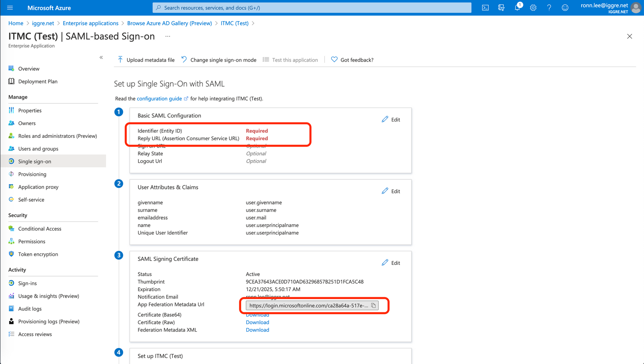
Task: Open Users and groups
Action: [x=38, y=149]
